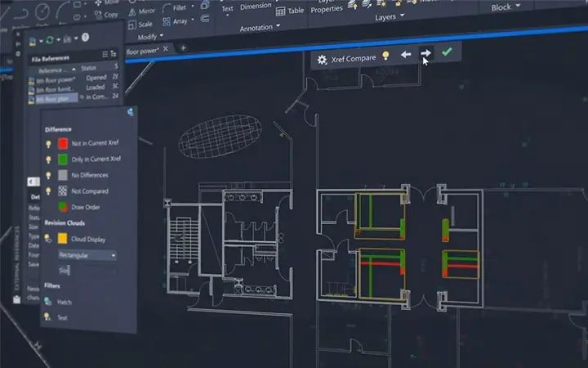
Task: Change green Only in Current Xref color
Action: point(63,159)
